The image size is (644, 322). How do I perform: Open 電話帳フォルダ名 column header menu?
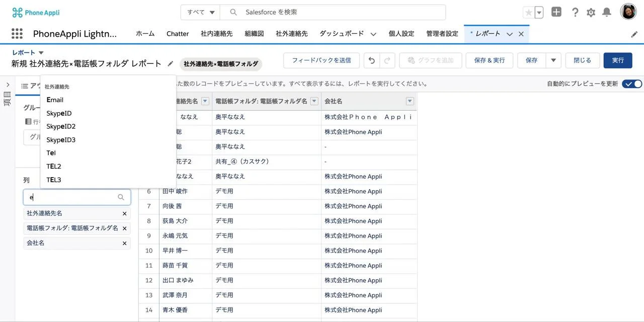point(314,101)
